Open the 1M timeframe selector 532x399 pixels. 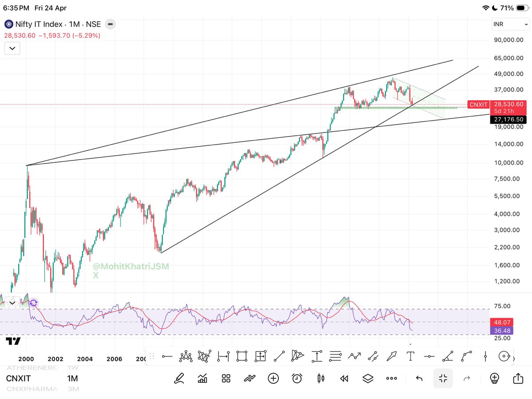pos(73,379)
